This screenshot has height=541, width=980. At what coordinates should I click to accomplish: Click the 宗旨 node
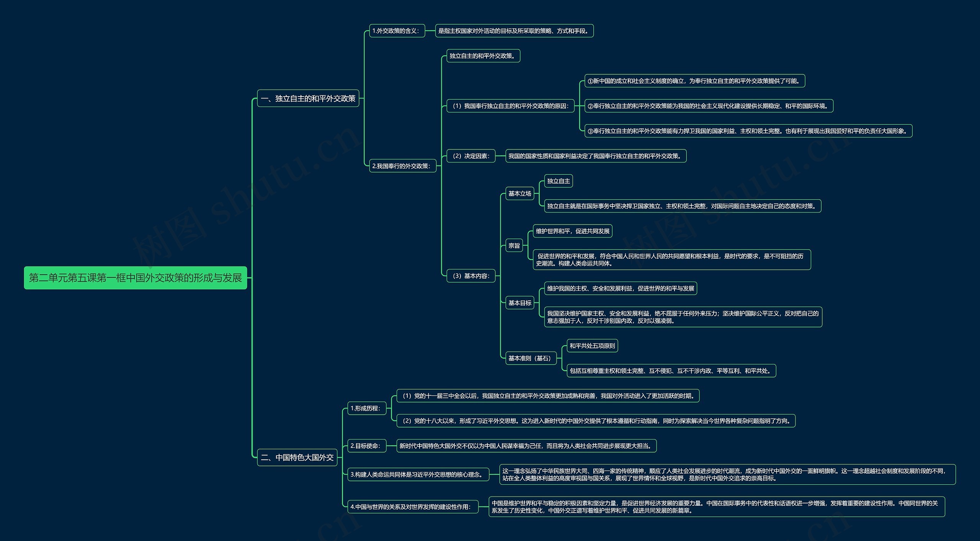(x=514, y=246)
